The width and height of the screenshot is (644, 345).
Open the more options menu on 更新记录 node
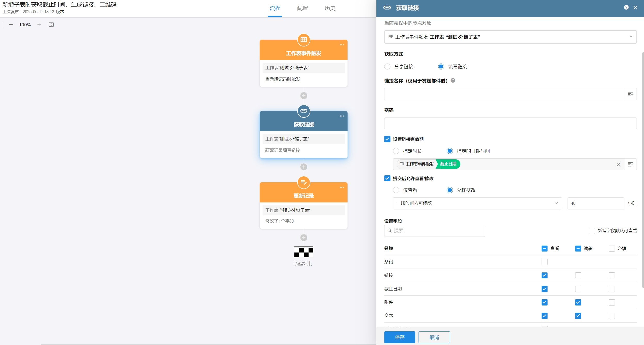pos(342,187)
